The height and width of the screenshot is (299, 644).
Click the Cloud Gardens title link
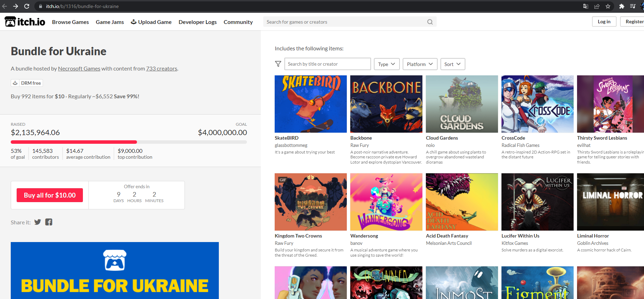tap(442, 138)
